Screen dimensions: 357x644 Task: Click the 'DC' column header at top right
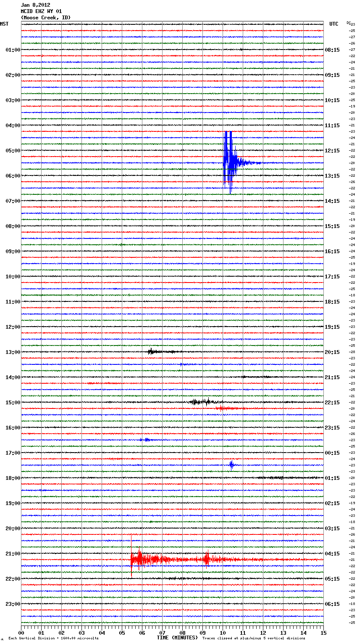click(x=349, y=22)
